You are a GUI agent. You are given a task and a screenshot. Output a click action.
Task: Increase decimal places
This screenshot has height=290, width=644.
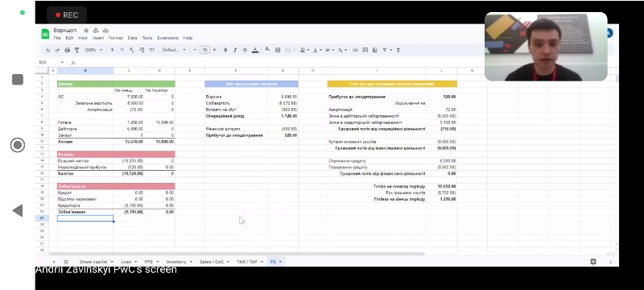(x=142, y=50)
